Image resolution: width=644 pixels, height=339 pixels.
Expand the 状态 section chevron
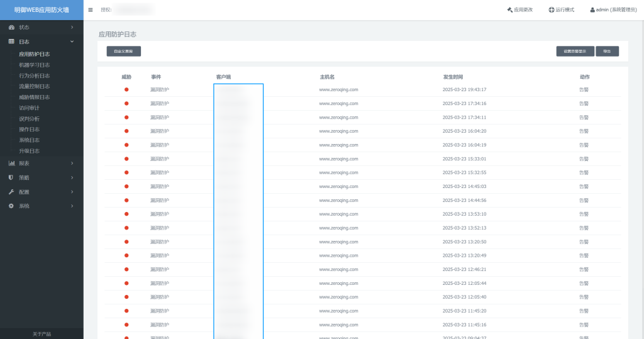[72, 28]
